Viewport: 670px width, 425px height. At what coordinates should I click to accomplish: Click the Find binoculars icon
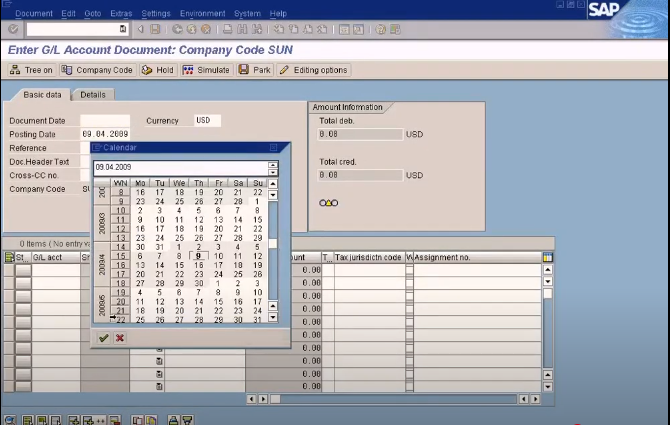(242, 29)
